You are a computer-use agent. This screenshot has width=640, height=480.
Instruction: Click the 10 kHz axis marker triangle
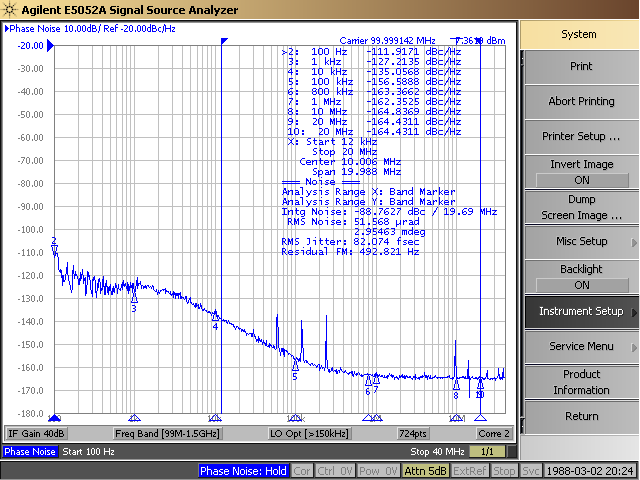[215, 418]
